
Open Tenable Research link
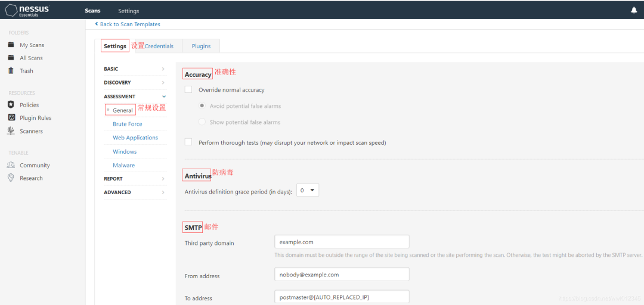(x=31, y=178)
